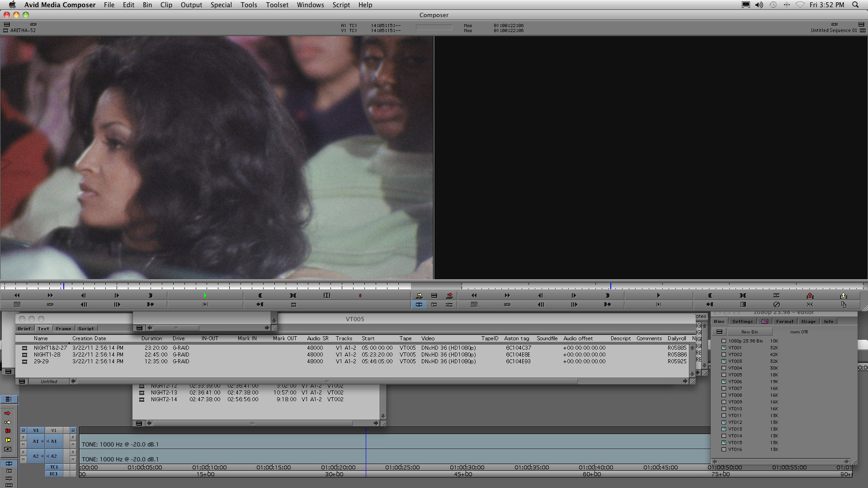Screen dimensions: 868x488
Task: Toggle the record-side V1 track selector
Action: (54, 430)
